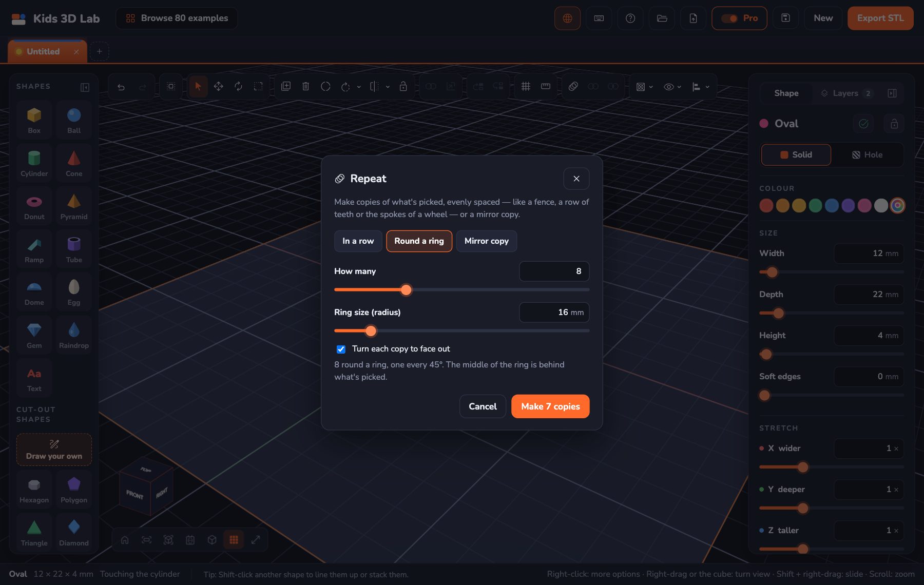Open the help question mark icon
This screenshot has height=585, width=924.
coord(630,18)
